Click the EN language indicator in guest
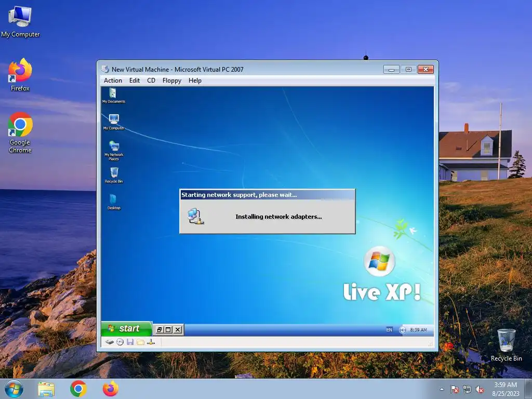The width and height of the screenshot is (532, 399). pyautogui.click(x=389, y=330)
